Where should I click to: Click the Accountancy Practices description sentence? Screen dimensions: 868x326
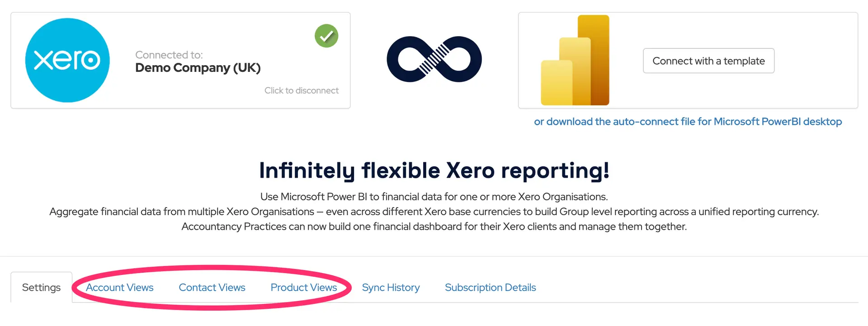point(434,227)
